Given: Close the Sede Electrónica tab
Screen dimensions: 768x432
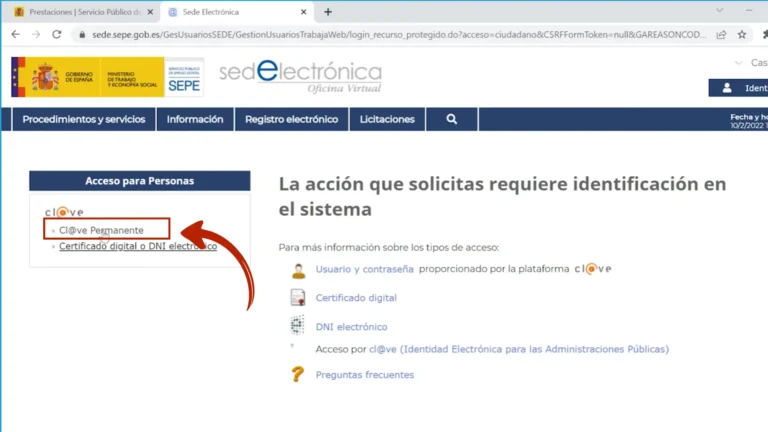Looking at the screenshot, I should pyautogui.click(x=303, y=12).
